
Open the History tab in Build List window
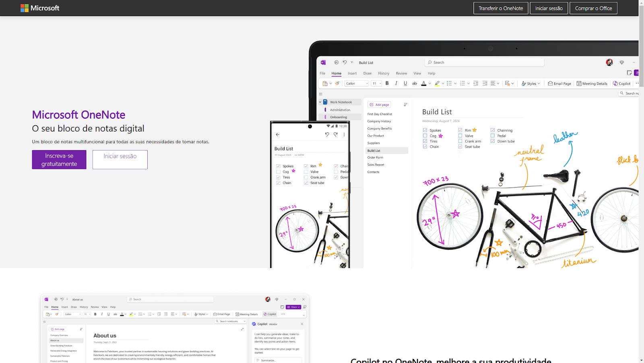[384, 73]
